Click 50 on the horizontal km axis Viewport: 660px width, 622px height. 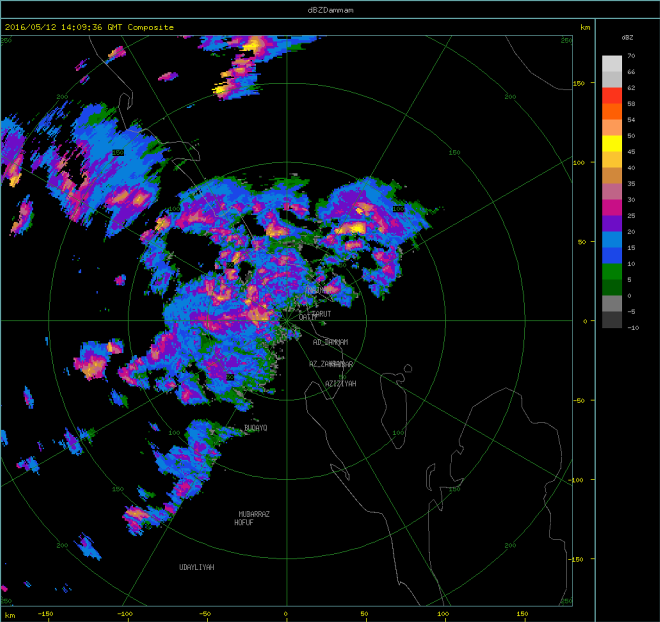[x=365, y=614]
